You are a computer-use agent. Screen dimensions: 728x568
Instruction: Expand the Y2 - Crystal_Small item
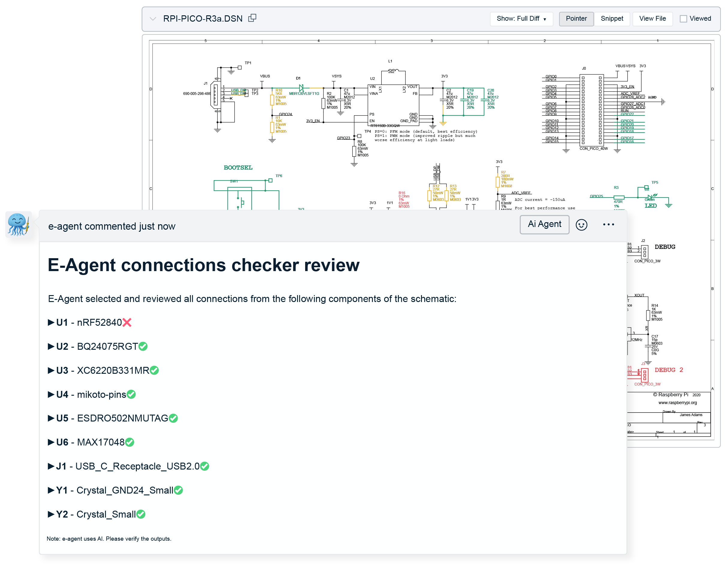point(51,514)
